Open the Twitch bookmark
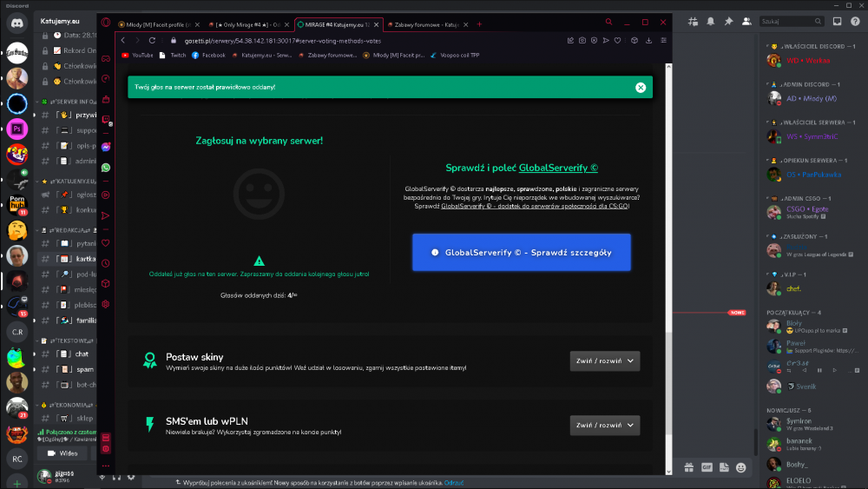The image size is (868, 489). 173,56
